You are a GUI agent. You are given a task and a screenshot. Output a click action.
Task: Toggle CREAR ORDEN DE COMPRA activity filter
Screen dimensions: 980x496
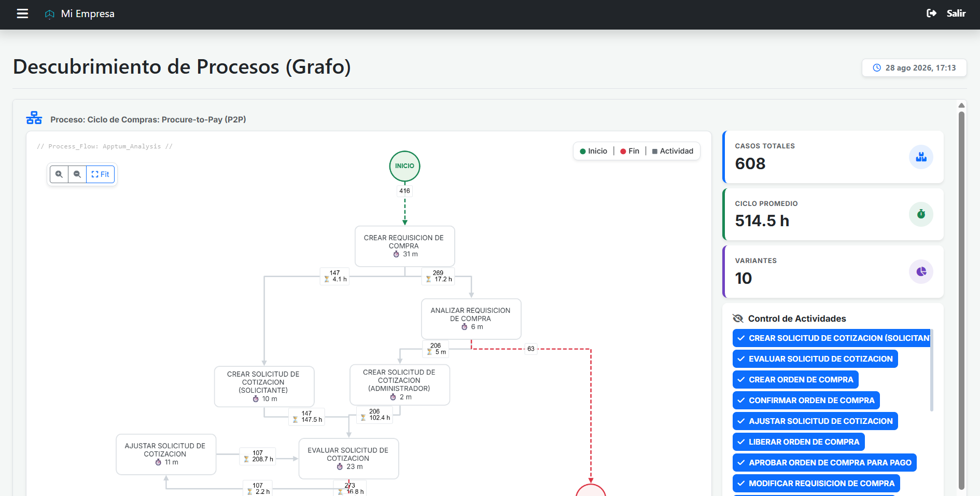[x=795, y=380]
